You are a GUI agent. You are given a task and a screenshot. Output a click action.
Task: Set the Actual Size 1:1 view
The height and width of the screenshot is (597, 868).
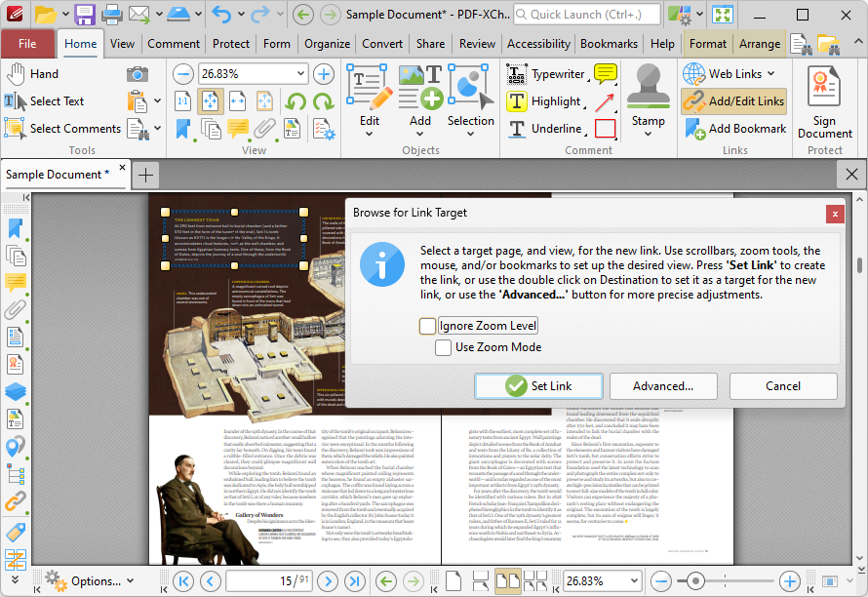(x=182, y=101)
